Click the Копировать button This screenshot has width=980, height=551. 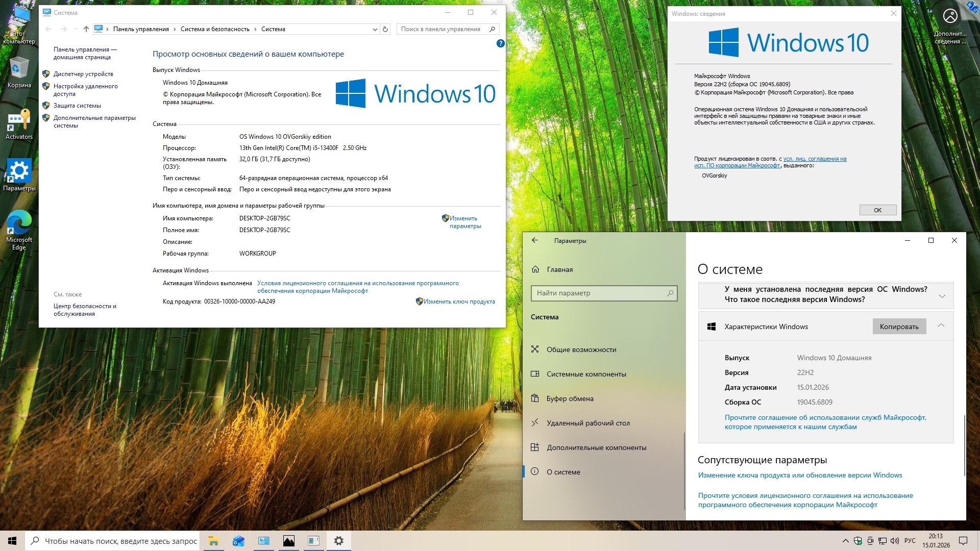[899, 327]
